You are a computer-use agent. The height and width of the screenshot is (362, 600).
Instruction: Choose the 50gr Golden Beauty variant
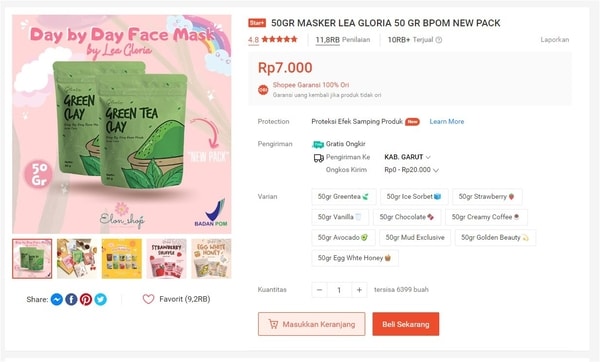(x=495, y=237)
